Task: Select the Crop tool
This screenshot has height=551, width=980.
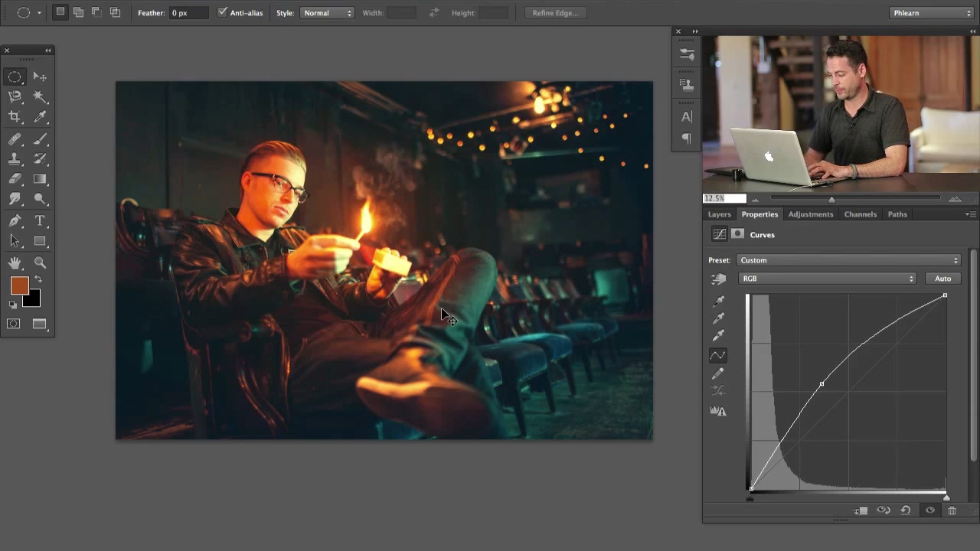Action: [x=15, y=116]
